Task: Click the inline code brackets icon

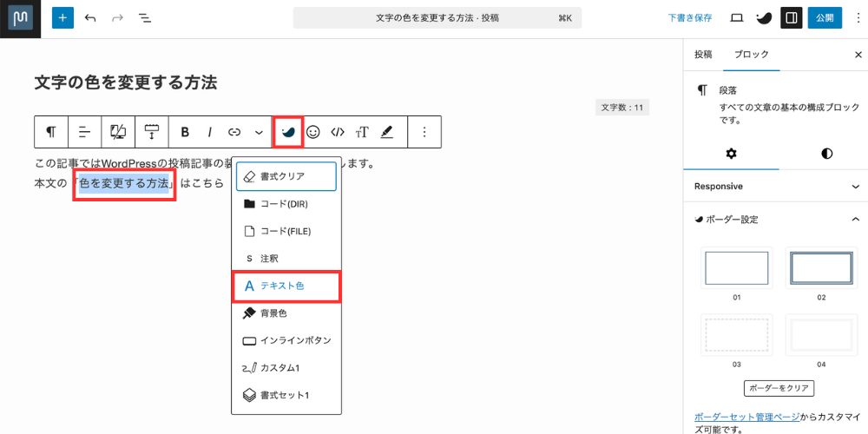Action: click(338, 132)
